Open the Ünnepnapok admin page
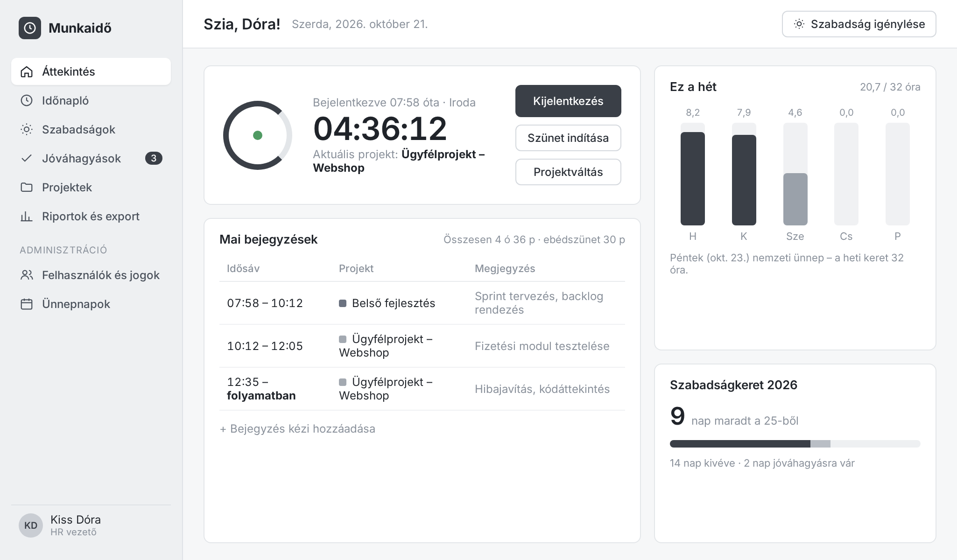Screen dimensions: 957x560 coord(91,304)
